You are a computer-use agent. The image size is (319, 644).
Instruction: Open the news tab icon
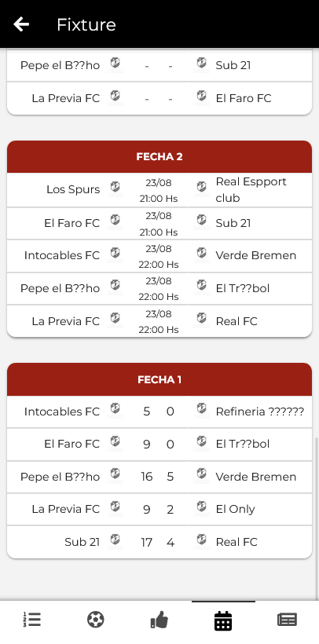(x=287, y=620)
